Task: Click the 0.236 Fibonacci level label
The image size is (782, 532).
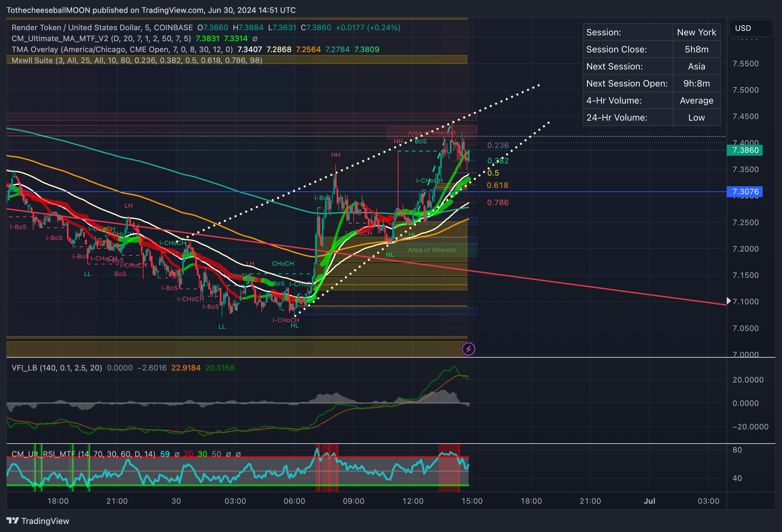Action: point(498,145)
